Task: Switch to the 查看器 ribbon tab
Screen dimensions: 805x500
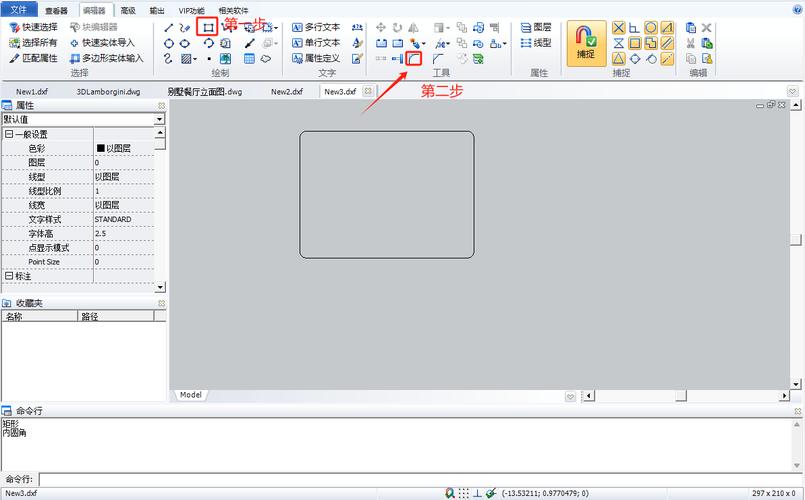Action: (x=56, y=10)
